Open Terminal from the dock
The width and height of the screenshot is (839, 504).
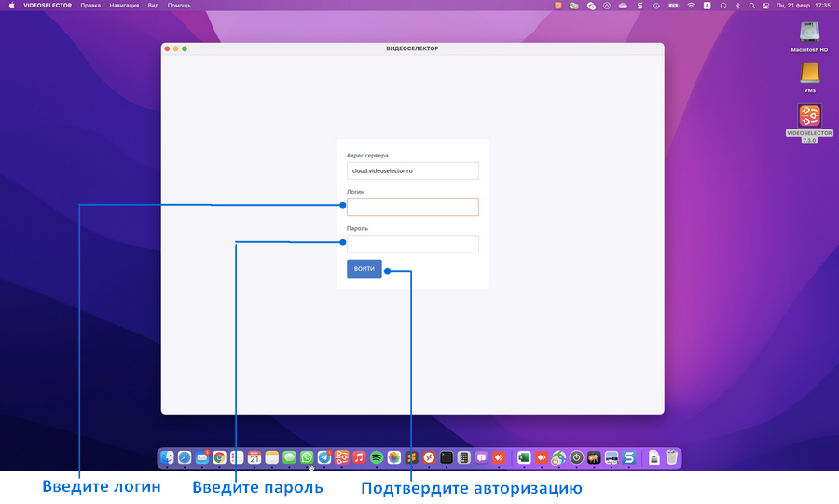(447, 457)
